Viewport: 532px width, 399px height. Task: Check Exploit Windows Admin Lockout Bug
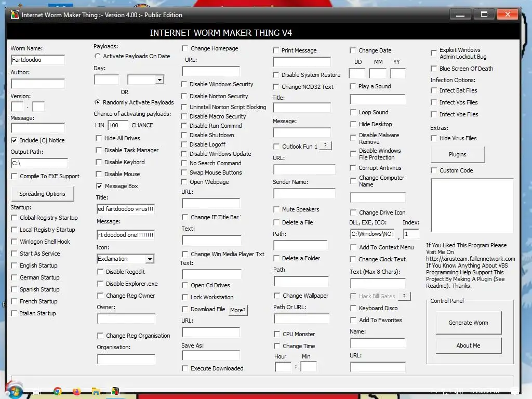pos(434,53)
